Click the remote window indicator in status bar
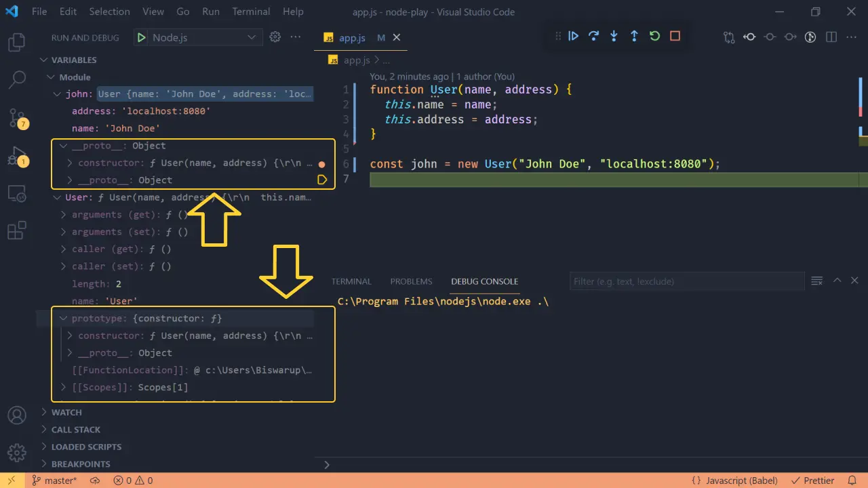The image size is (868, 488). 12,481
